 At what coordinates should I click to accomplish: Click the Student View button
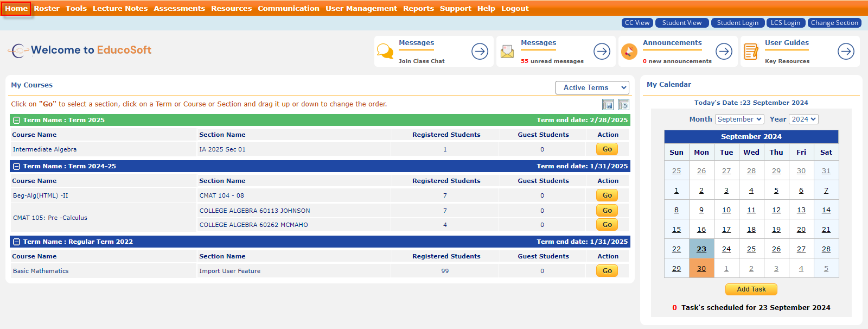pyautogui.click(x=681, y=23)
